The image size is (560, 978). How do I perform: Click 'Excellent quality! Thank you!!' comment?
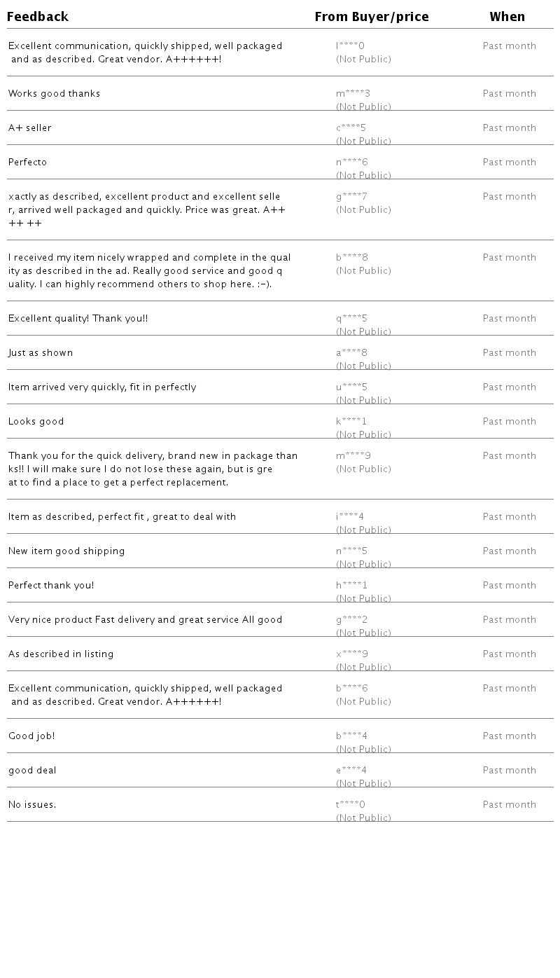click(78, 319)
